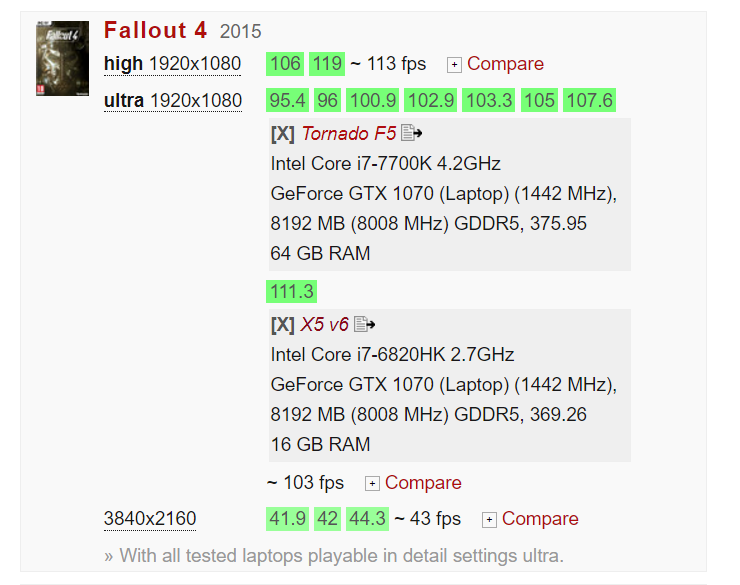This screenshot has height=585, width=740.
Task: Click the Compare link for 3840x2160
Action: (x=540, y=518)
